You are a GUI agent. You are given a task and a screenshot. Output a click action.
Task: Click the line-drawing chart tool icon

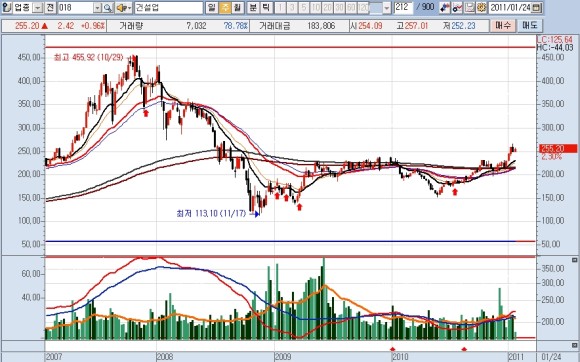(x=457, y=7)
